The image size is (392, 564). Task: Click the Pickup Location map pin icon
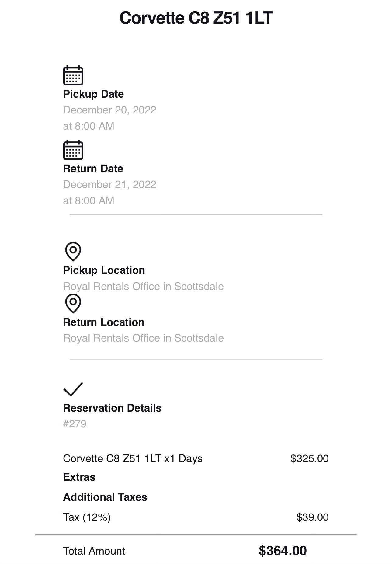73,252
